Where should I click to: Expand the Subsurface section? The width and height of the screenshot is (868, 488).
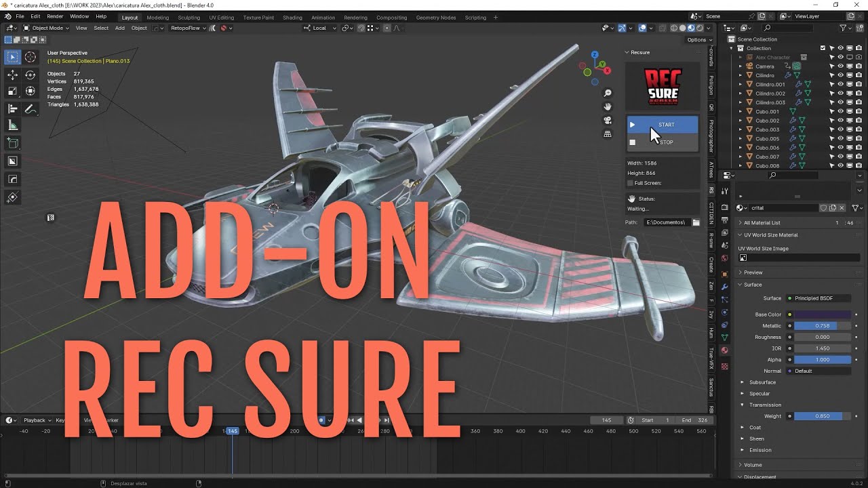762,382
